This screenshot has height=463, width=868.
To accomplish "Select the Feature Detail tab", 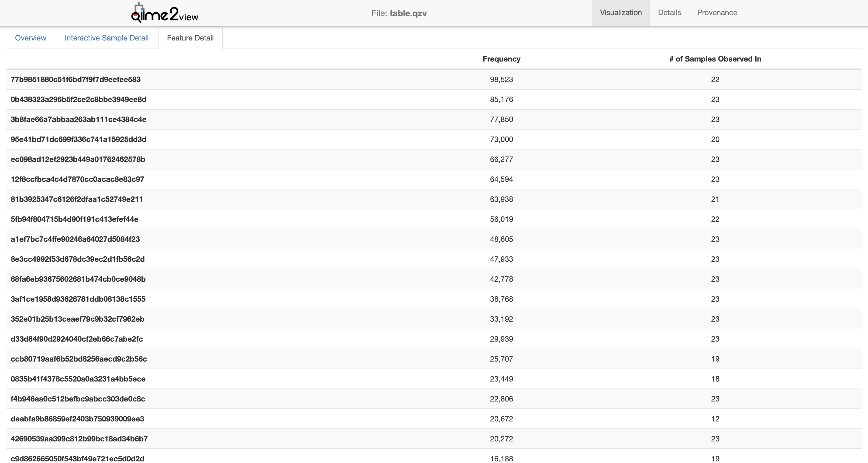I will (x=190, y=38).
